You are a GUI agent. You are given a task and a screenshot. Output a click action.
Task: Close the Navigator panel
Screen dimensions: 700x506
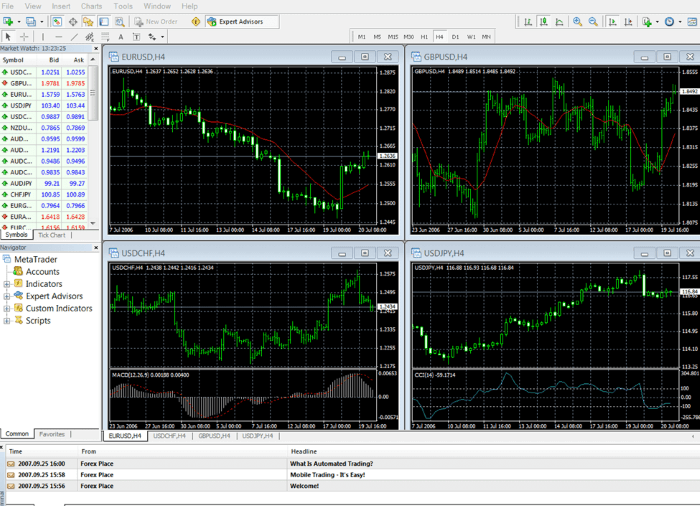(96, 247)
